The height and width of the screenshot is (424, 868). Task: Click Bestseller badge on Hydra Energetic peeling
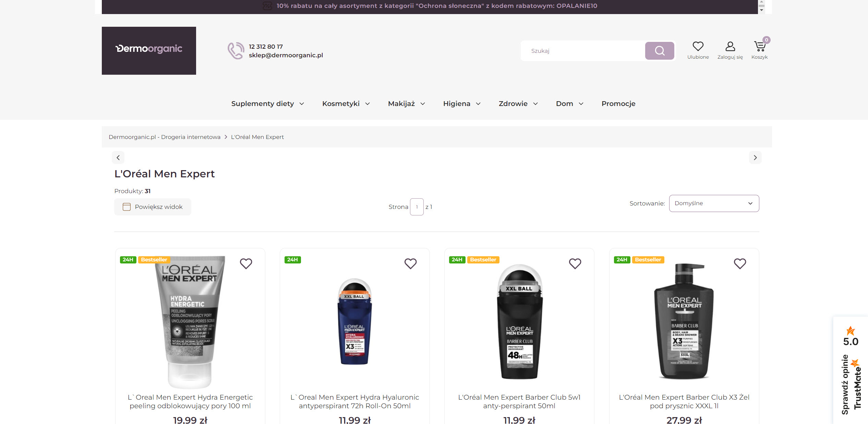click(154, 260)
